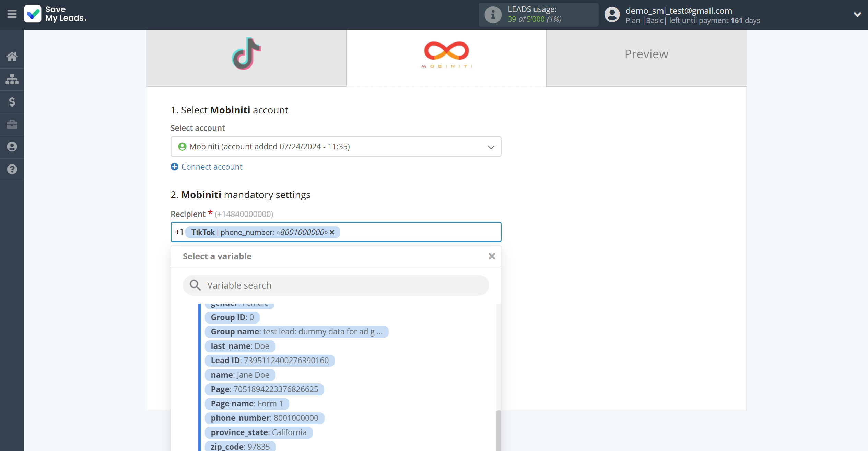Image resolution: width=868 pixels, height=451 pixels.
Task: Remove the TikTok phone_number tag
Action: pyautogui.click(x=332, y=232)
